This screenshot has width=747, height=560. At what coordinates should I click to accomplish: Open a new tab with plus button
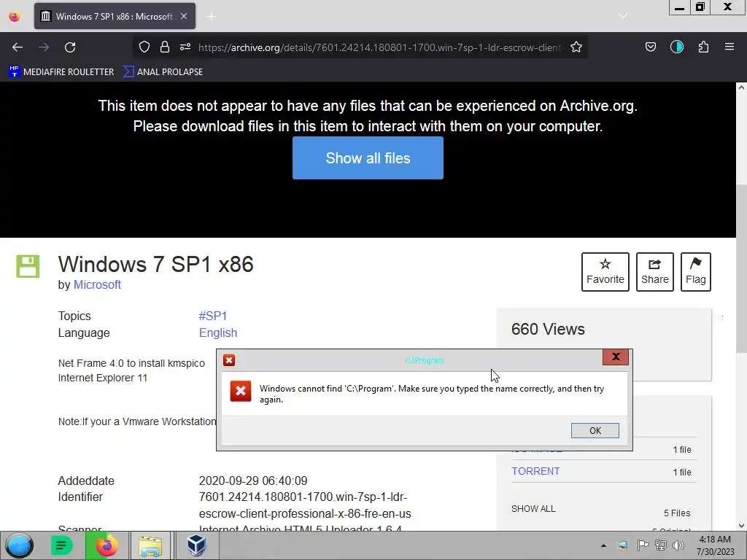click(x=211, y=17)
